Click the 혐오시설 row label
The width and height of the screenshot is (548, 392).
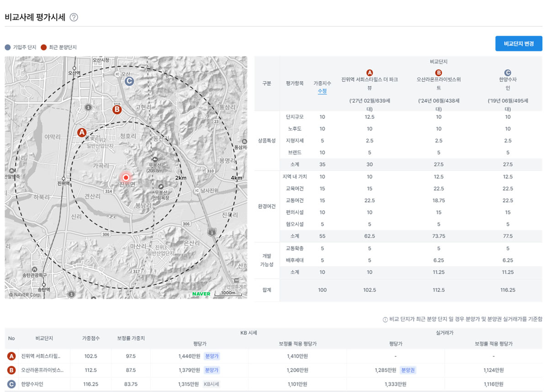[295, 224]
